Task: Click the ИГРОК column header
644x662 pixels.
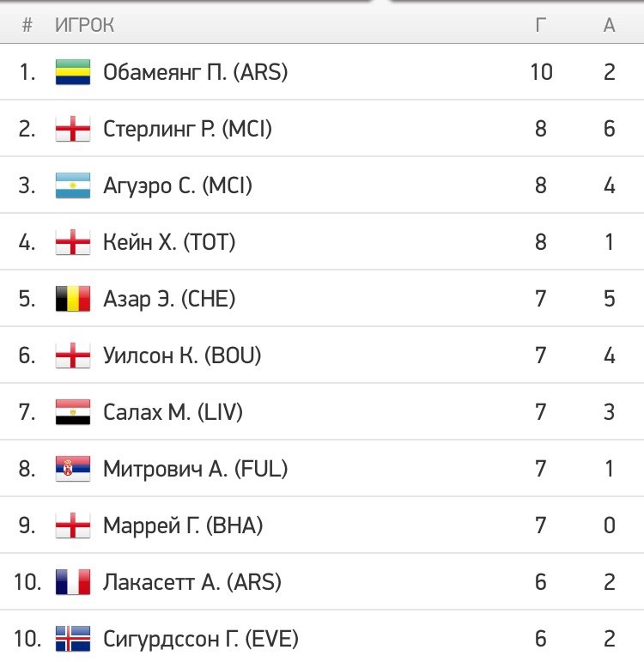Action: 84,26
